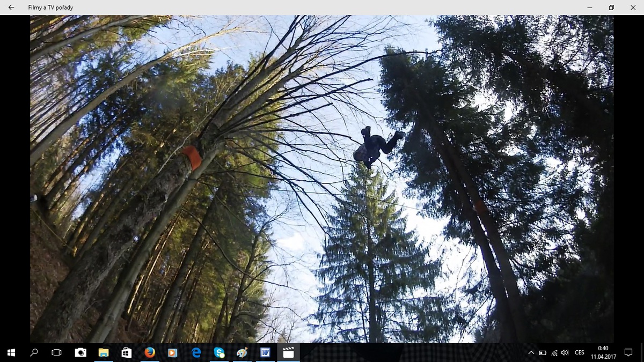The width and height of the screenshot is (644, 362).
Task: Open the Windows Start menu
Action: tap(11, 352)
